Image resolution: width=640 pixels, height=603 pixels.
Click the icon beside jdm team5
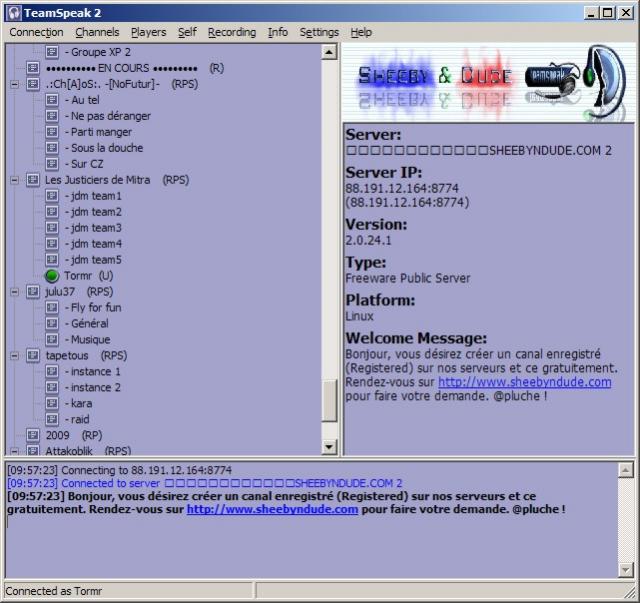[x=52, y=260]
